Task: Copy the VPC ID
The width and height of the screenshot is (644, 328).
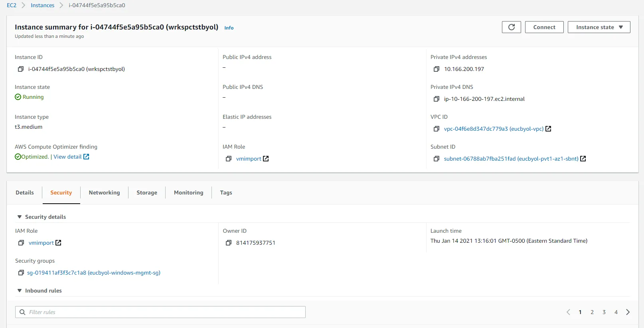Action: point(437,129)
